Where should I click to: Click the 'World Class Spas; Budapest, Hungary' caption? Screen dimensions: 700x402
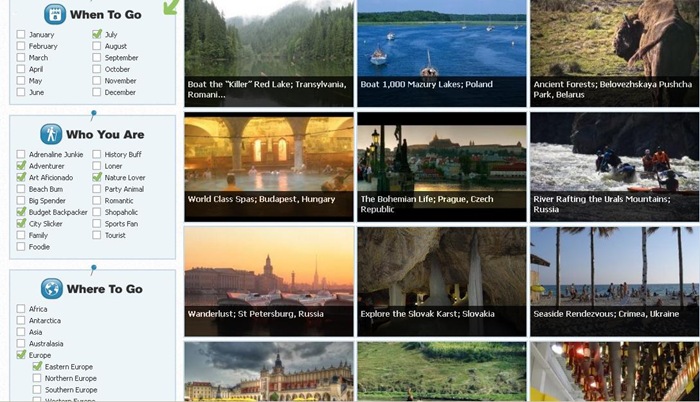[x=261, y=199]
